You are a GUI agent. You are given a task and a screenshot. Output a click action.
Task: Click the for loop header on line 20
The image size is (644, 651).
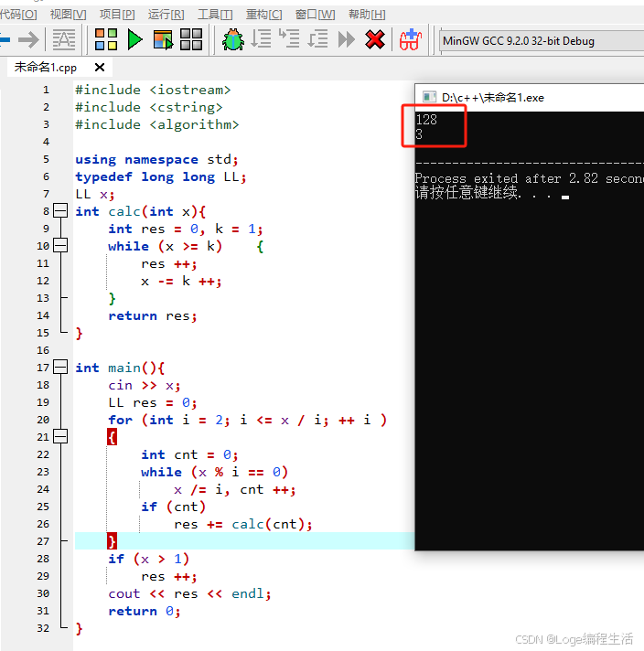pyautogui.click(x=247, y=420)
